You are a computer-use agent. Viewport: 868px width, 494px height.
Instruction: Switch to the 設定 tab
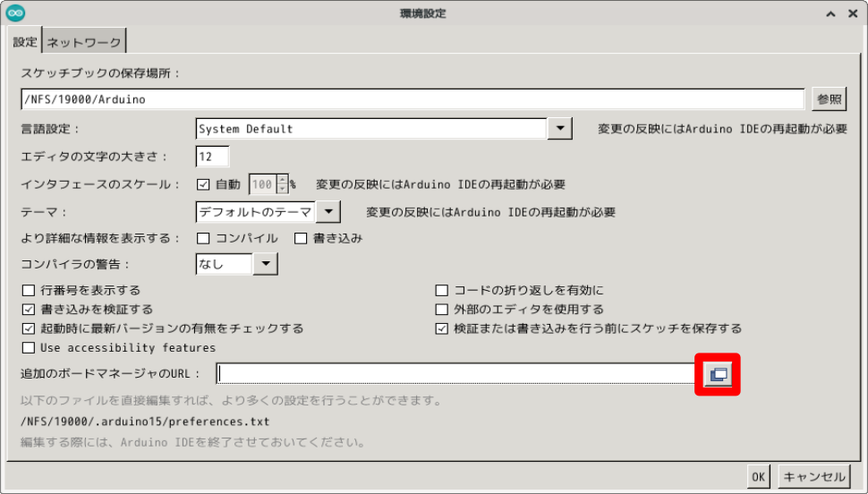[25, 41]
